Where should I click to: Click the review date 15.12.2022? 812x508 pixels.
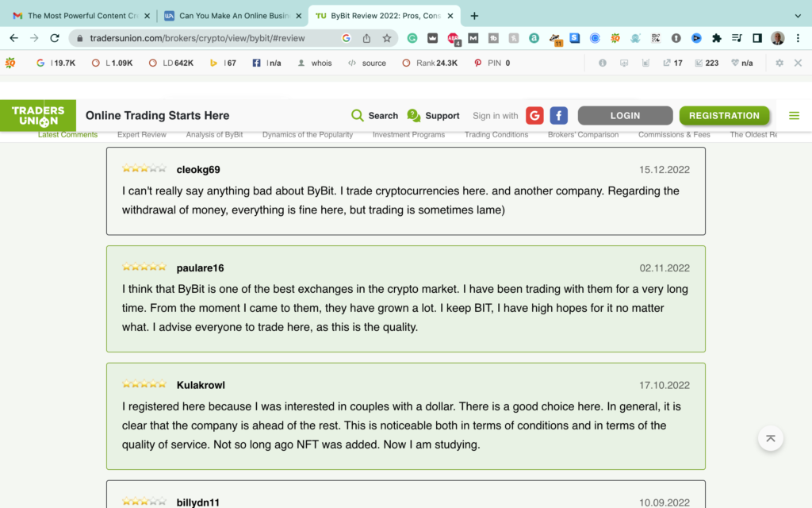click(x=664, y=170)
